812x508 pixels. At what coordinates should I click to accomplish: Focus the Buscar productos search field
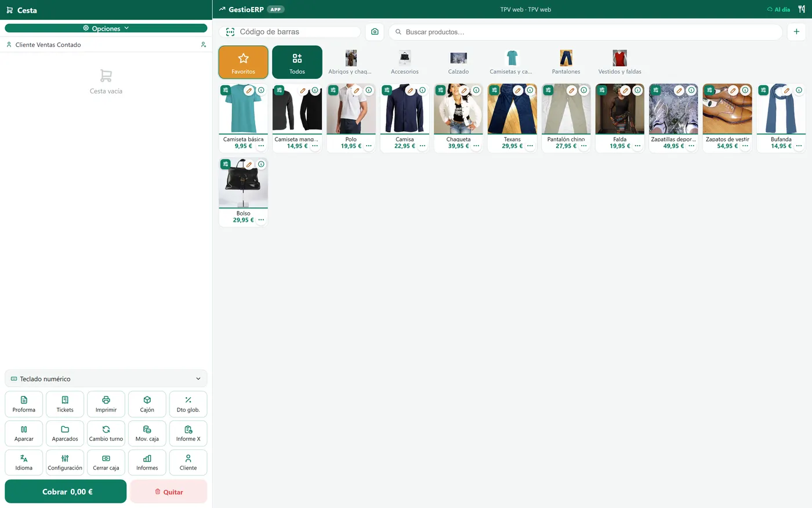click(x=586, y=32)
